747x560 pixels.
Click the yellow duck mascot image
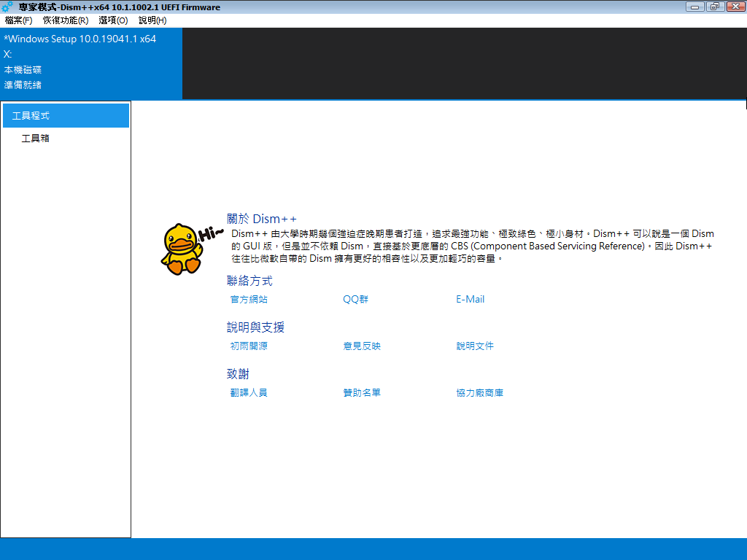pos(182,249)
